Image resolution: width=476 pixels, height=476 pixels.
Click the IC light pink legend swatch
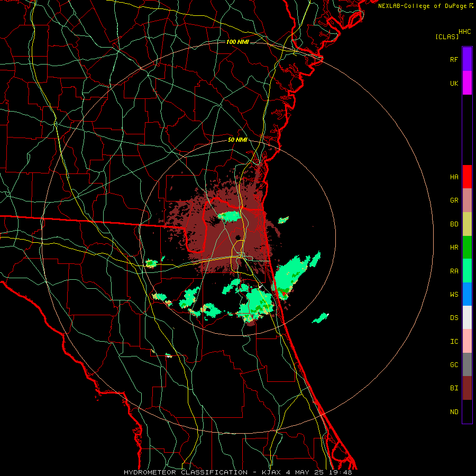click(467, 341)
